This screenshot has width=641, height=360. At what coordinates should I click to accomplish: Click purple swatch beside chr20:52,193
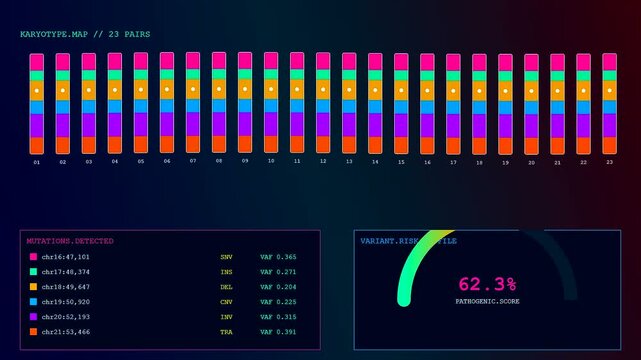[x=34, y=317]
